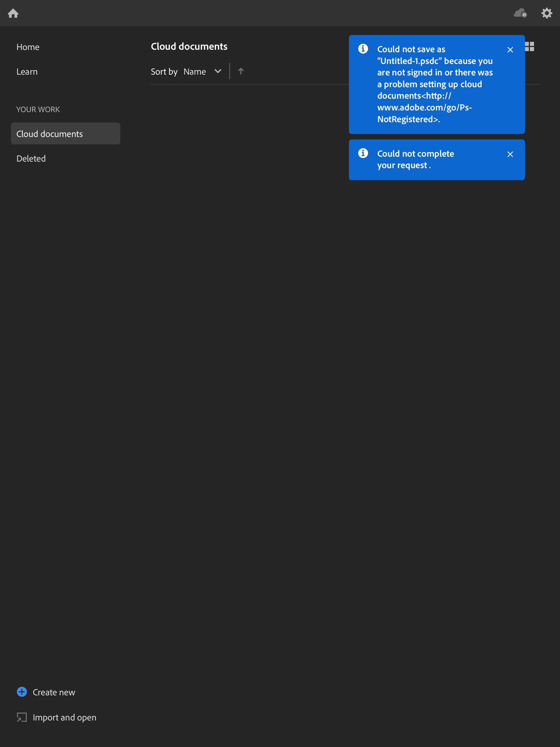Go to Home in sidebar
560x747 pixels.
(28, 47)
